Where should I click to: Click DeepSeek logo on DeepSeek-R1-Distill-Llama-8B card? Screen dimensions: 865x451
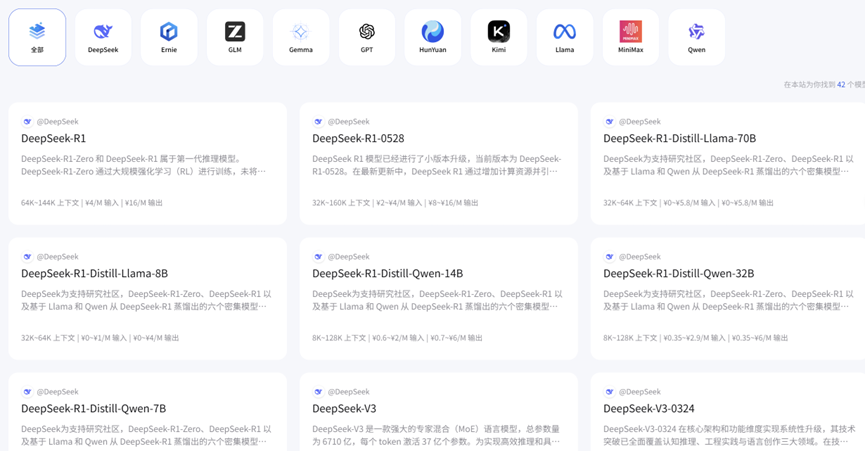point(27,256)
